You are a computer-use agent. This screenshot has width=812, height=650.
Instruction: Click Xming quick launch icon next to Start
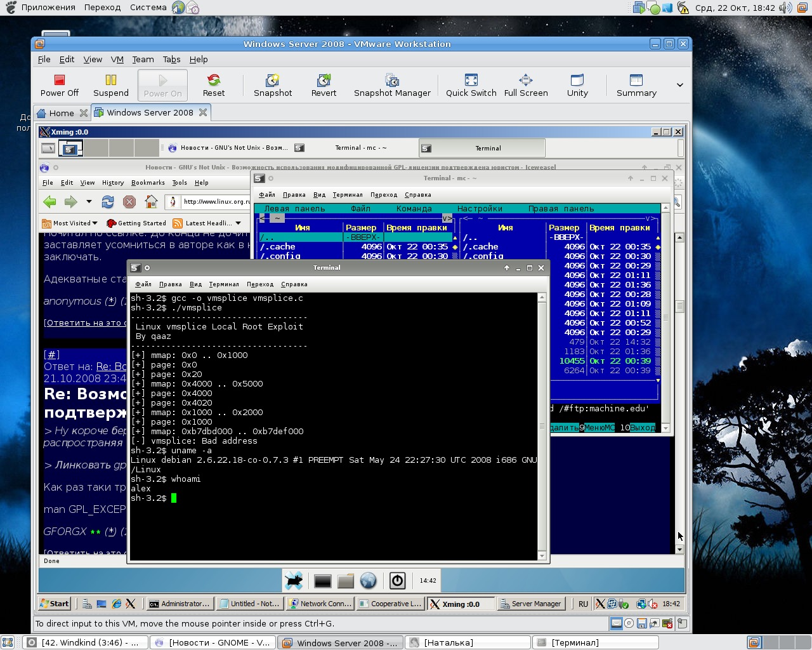131,604
